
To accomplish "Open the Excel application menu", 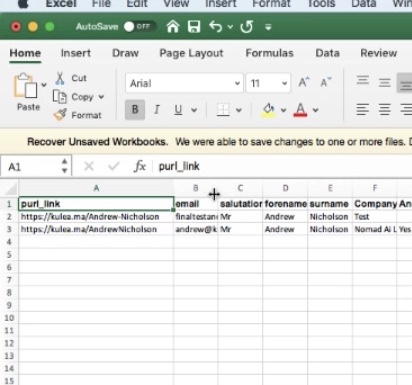I will click(61, 4).
